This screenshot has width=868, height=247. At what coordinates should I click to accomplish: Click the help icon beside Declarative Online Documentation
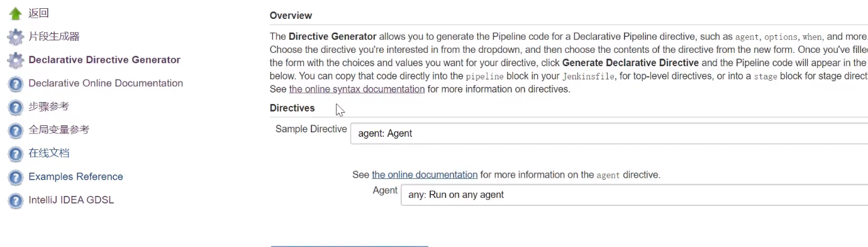coord(15,84)
